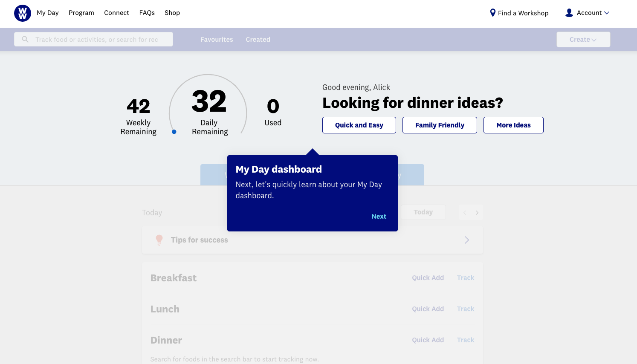The image size is (637, 364).
Task: Click the Tips for success lightbulb icon
Action: pyautogui.click(x=159, y=240)
